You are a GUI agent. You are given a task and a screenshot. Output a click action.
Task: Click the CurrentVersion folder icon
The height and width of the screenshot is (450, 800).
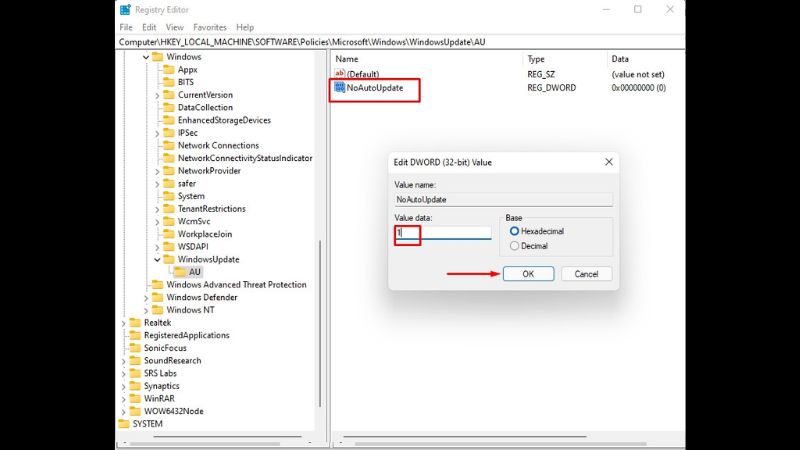(x=169, y=95)
